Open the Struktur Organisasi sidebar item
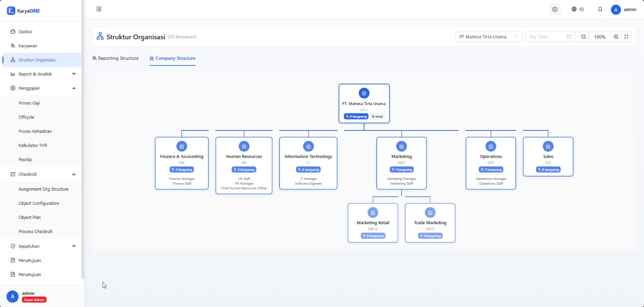The image size is (644, 307). pos(42,60)
